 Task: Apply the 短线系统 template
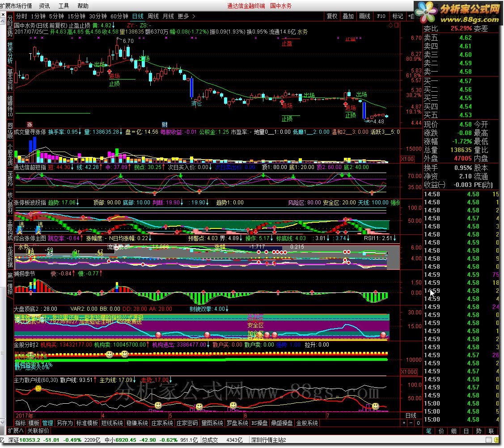pos(112,423)
